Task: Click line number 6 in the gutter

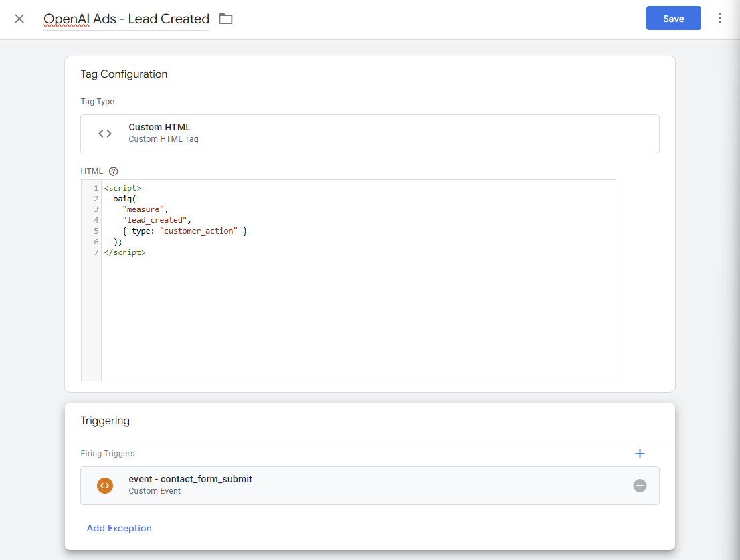Action: point(96,242)
